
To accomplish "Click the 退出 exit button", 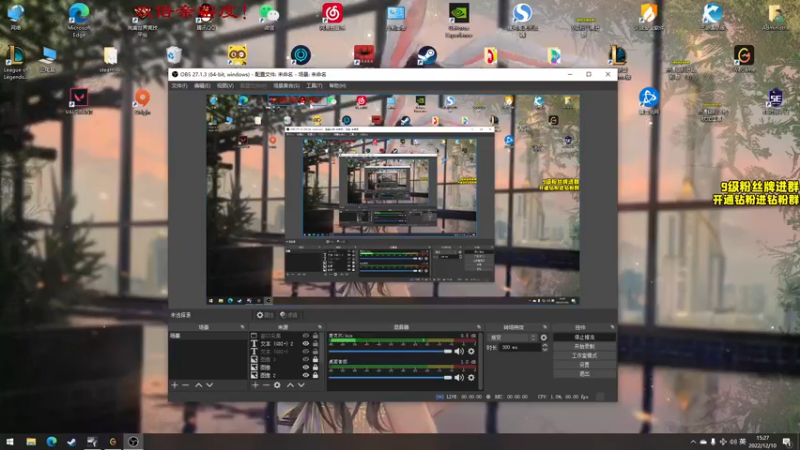I will (x=584, y=374).
